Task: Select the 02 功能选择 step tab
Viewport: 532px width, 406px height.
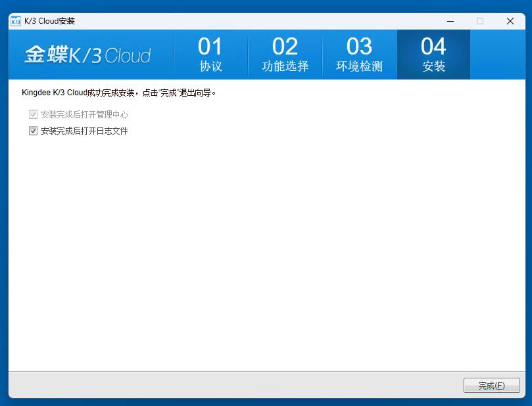Action: pyautogui.click(x=285, y=55)
